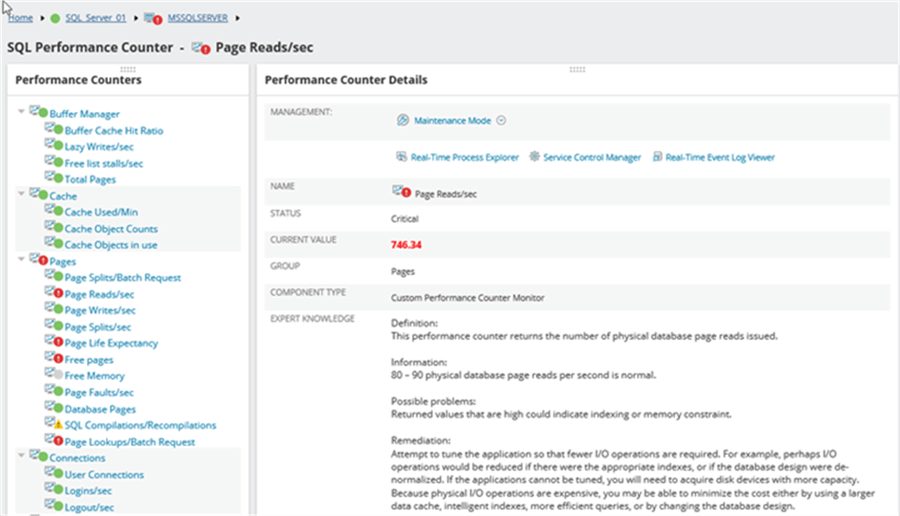Screen dimensions: 900x516
Task: Select the Connections tree node
Action: [77, 457]
